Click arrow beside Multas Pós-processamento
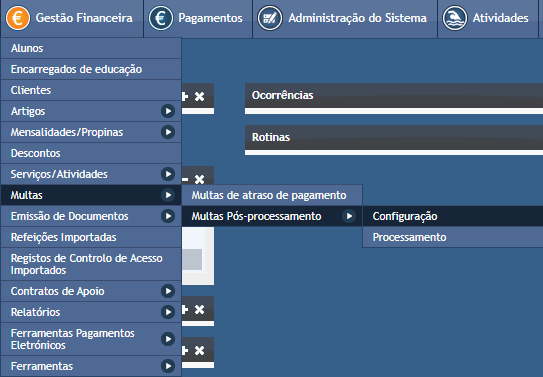The height and width of the screenshot is (377, 543). point(349,216)
